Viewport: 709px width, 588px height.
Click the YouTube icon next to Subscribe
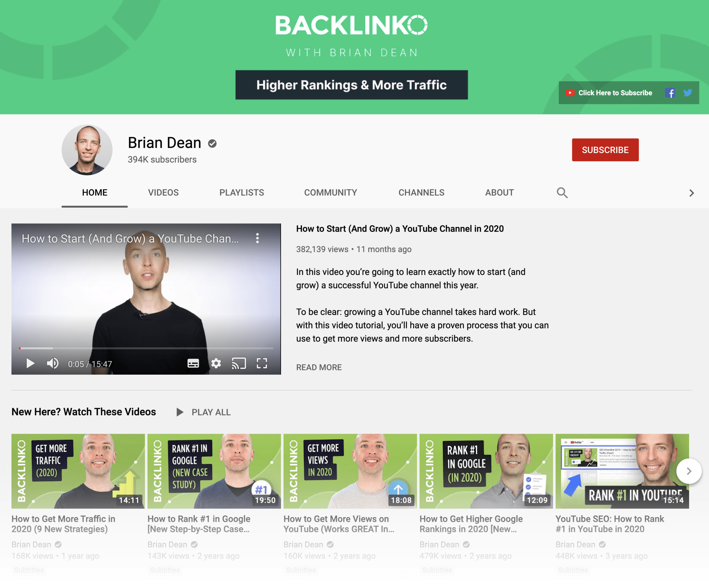point(569,93)
